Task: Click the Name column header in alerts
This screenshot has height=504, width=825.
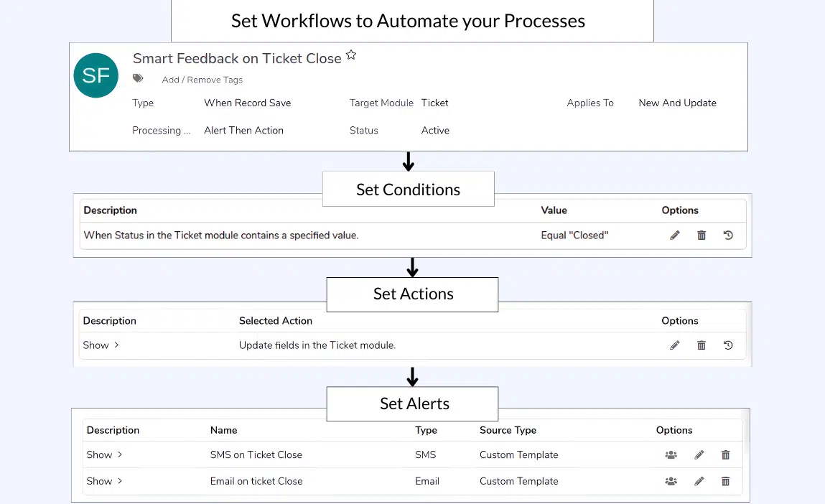Action: point(223,430)
